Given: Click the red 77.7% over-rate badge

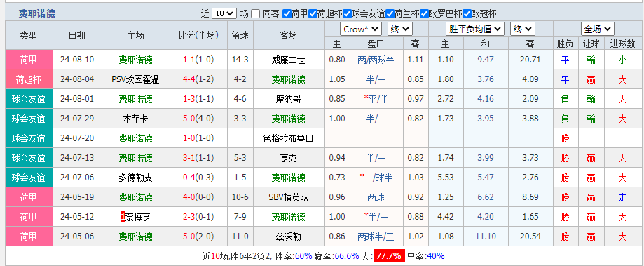Looking at the screenshot, I should (x=388, y=256).
